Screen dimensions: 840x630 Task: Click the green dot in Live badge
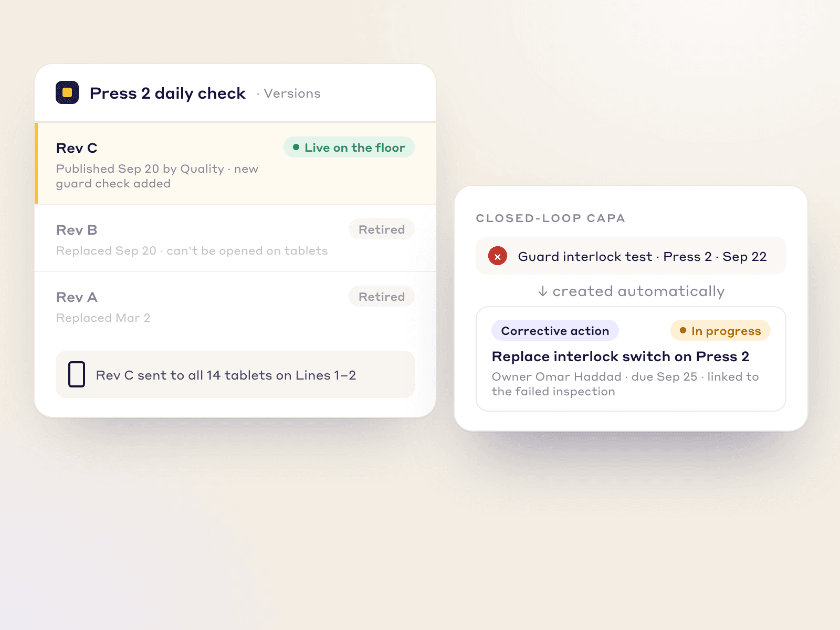pos(296,148)
